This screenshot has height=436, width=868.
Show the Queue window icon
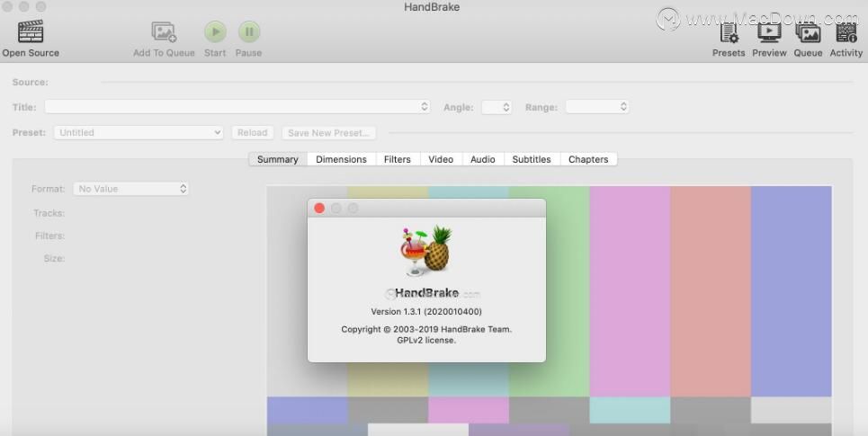point(808,32)
